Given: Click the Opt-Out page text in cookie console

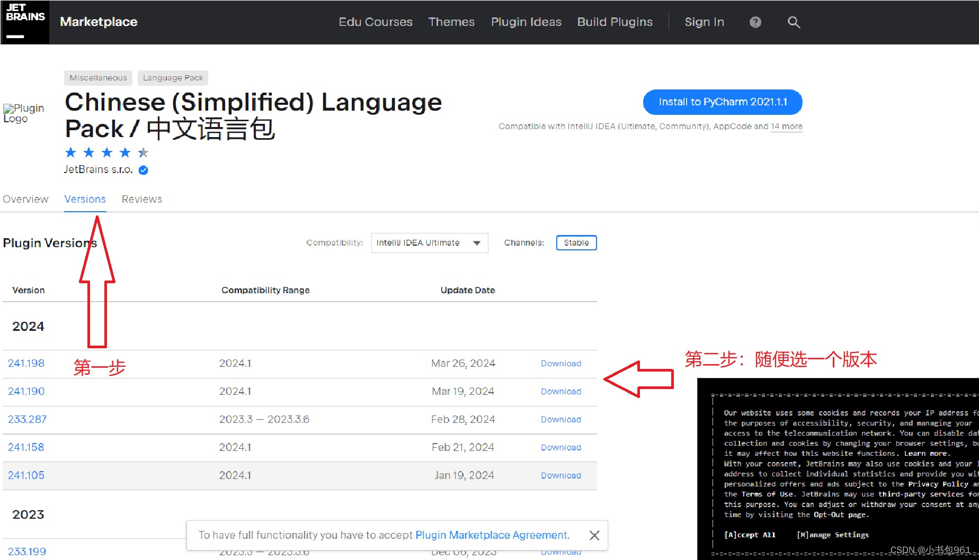Looking at the screenshot, I should (x=841, y=515).
